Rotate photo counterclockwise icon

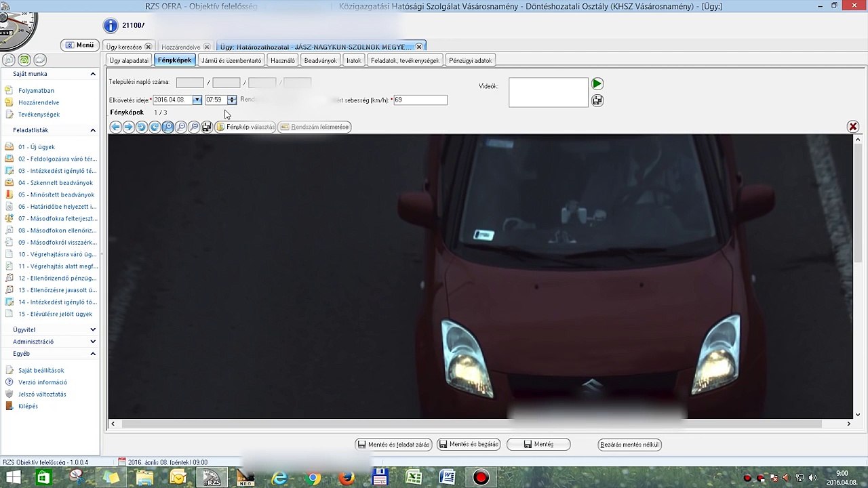(141, 127)
